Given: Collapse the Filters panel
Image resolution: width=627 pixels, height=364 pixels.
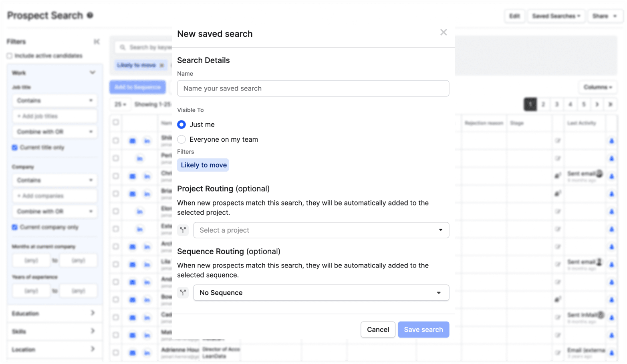Looking at the screenshot, I should (x=97, y=41).
